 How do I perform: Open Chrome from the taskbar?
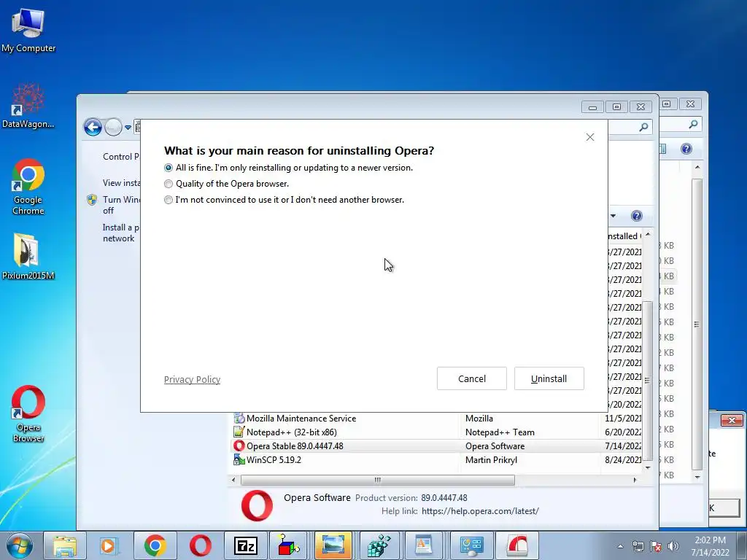click(x=155, y=545)
